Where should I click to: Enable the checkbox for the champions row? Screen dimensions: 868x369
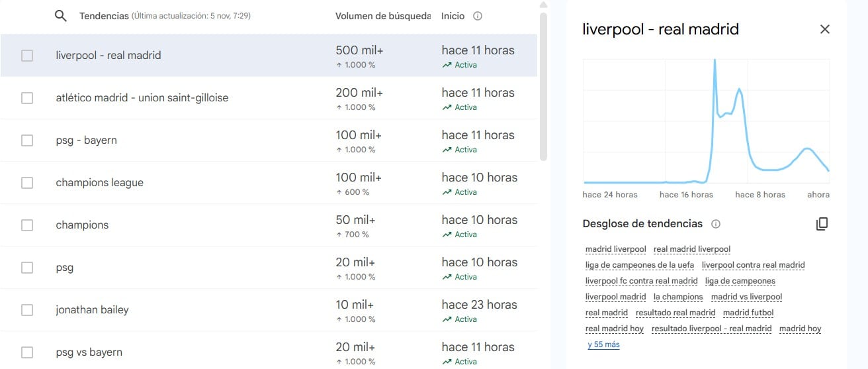(x=27, y=225)
